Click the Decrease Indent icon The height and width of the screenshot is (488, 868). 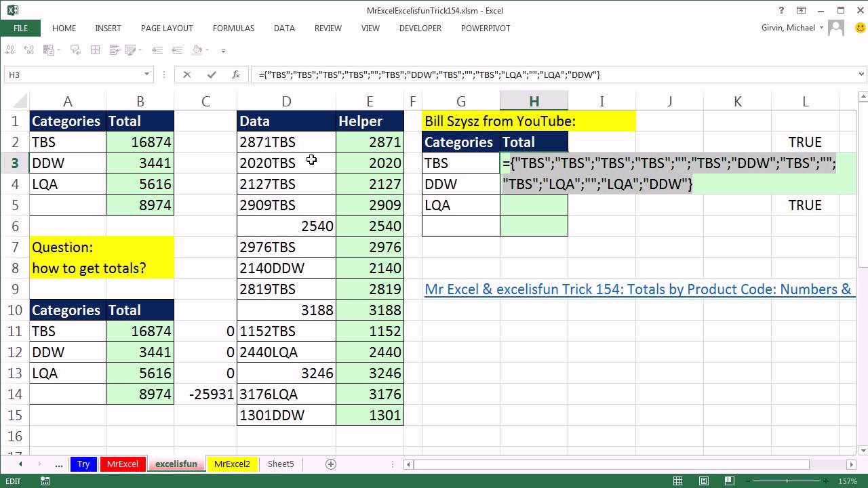point(177,50)
